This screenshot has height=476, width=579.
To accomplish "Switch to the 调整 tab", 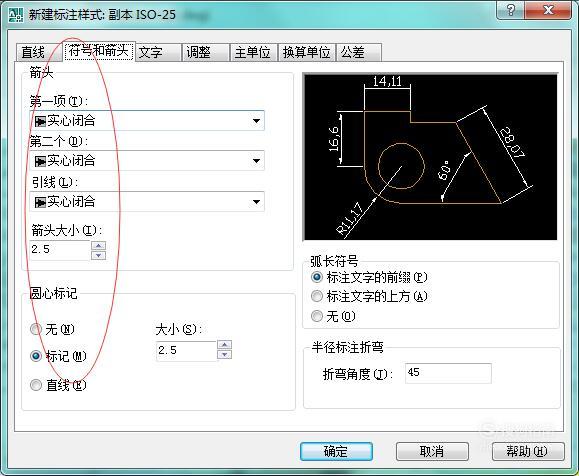I will pyautogui.click(x=206, y=52).
